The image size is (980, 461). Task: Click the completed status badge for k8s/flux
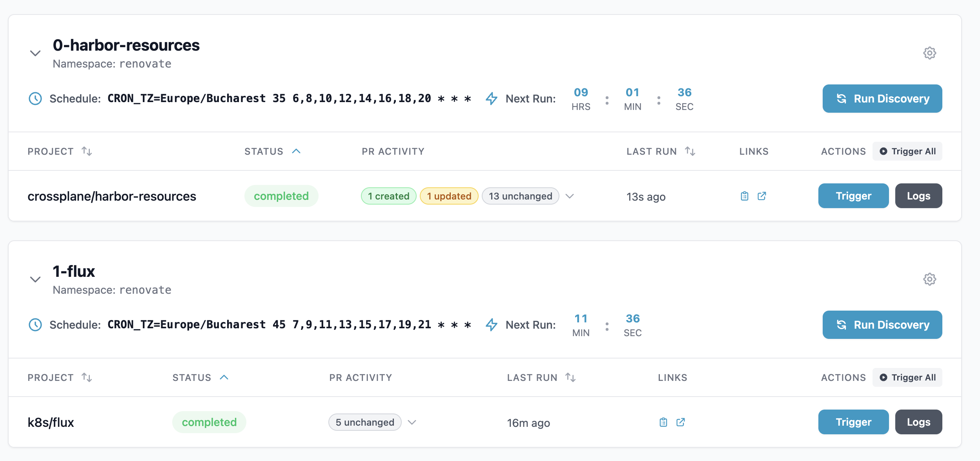(x=209, y=422)
